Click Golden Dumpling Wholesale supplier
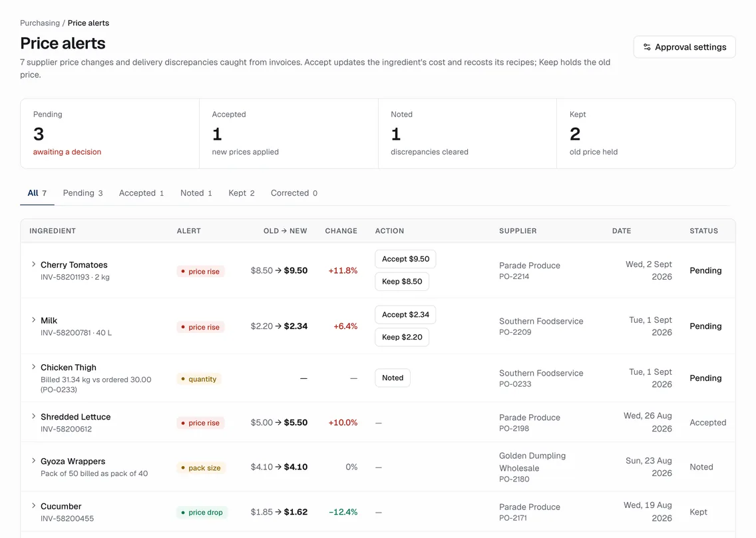 click(532, 462)
